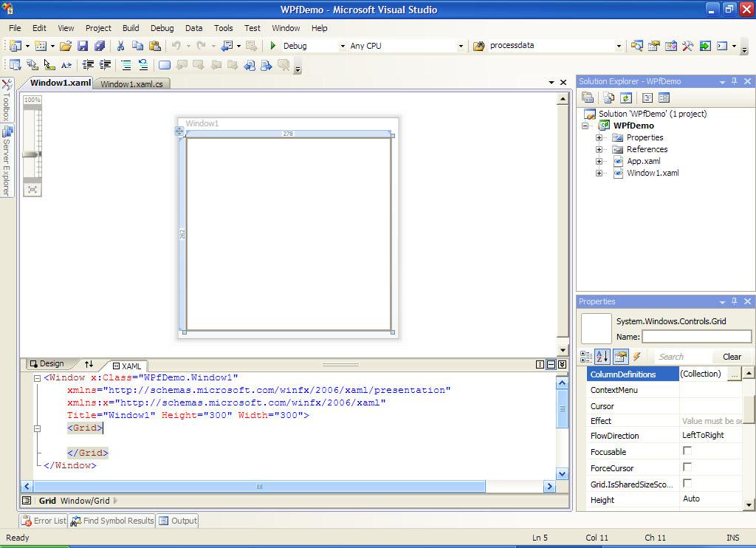This screenshot has height=548, width=756.
Task: Click the Copy icon in the toolbar
Action: click(x=137, y=46)
